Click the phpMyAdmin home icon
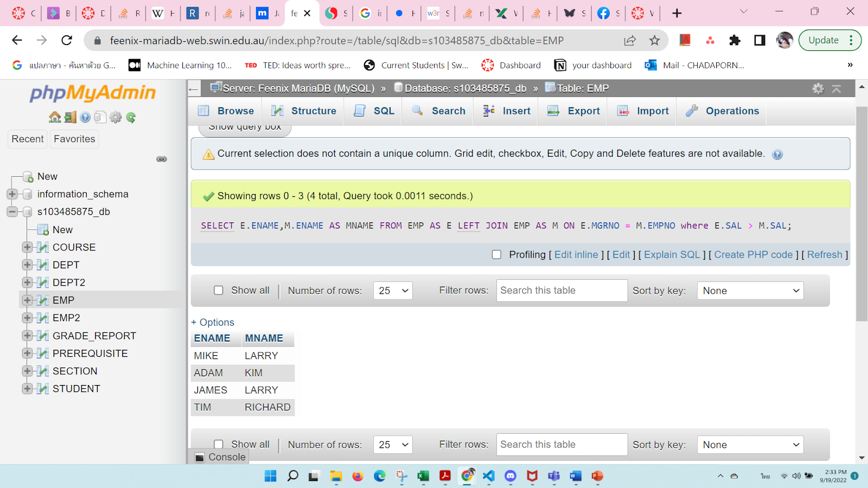The height and width of the screenshot is (488, 868). 55,117
